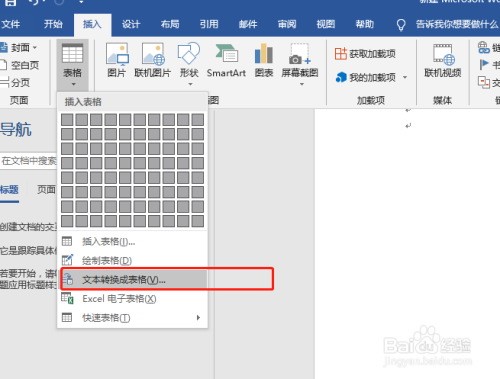The image size is (500, 379).
Task: Click the Excel 电子表格 icon
Action: tap(67, 298)
